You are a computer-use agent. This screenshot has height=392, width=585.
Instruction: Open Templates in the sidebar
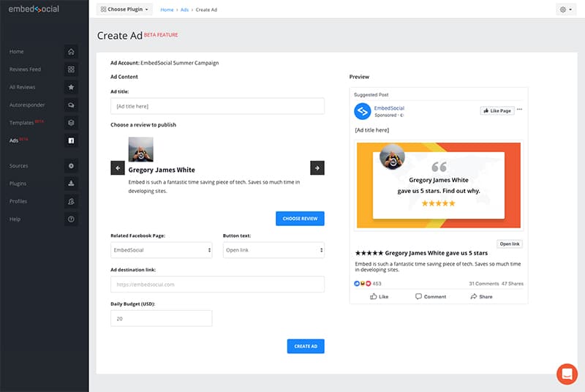(x=21, y=123)
